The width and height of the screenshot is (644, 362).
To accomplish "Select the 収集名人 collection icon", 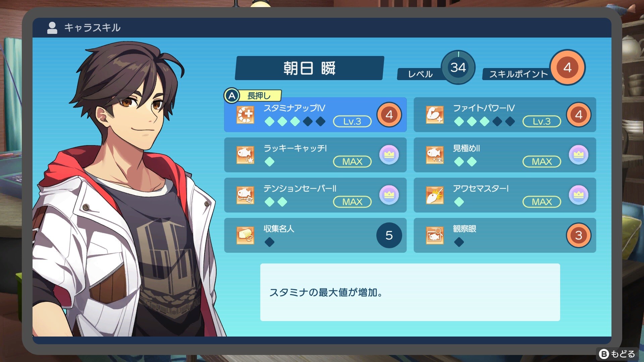I will (245, 235).
